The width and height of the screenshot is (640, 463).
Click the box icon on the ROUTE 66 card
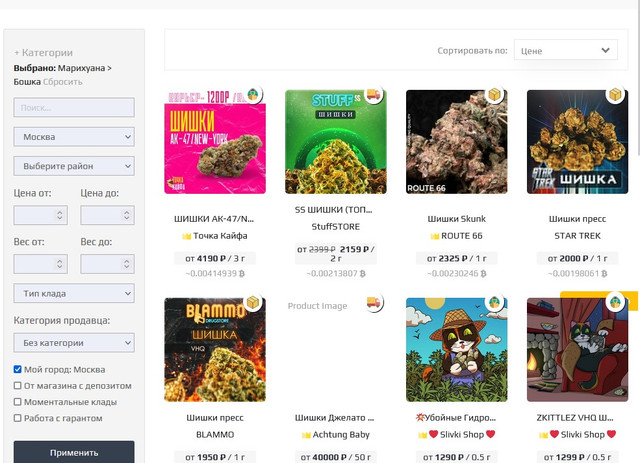[x=495, y=95]
